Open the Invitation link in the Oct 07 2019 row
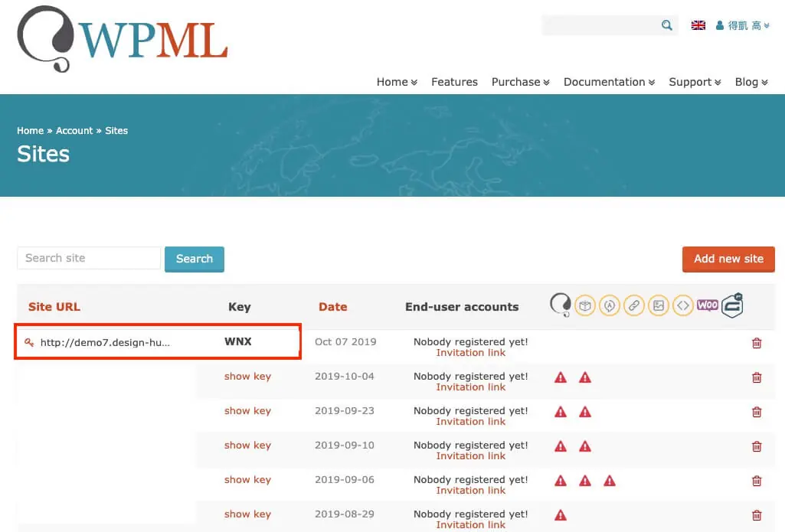The image size is (785, 532). coord(470,353)
